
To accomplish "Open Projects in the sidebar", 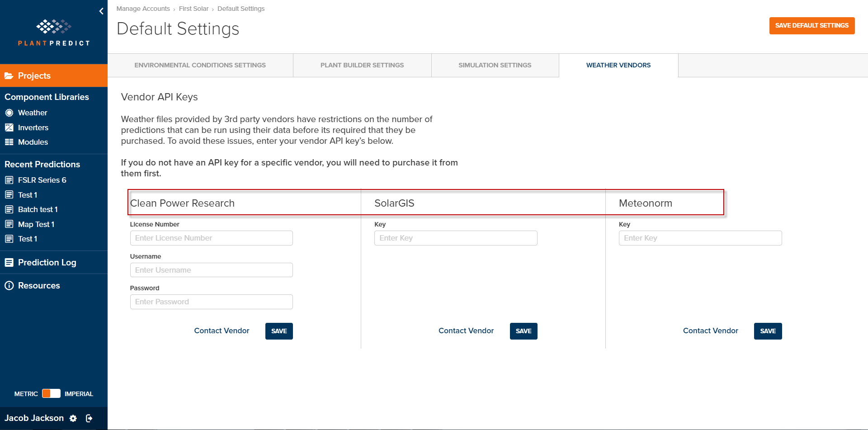I will click(54, 76).
